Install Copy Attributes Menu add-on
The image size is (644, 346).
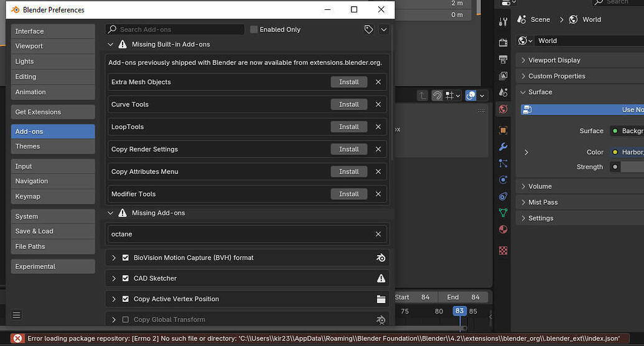(x=348, y=172)
